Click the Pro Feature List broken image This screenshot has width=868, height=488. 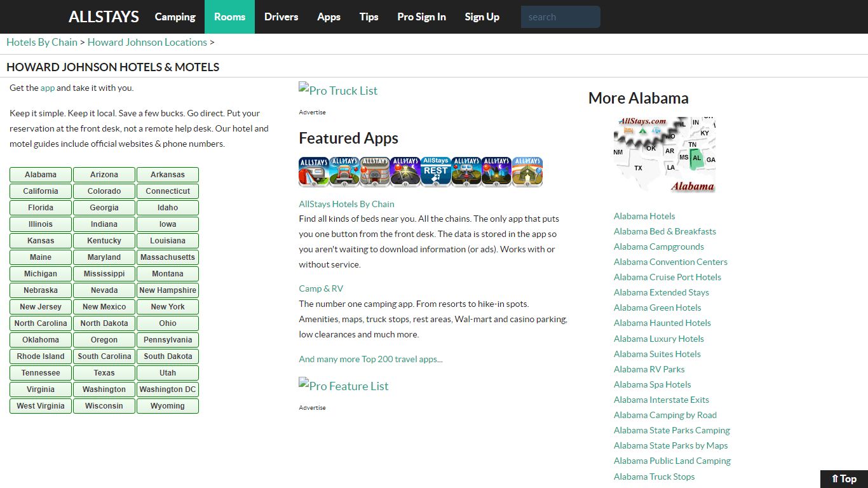[344, 386]
